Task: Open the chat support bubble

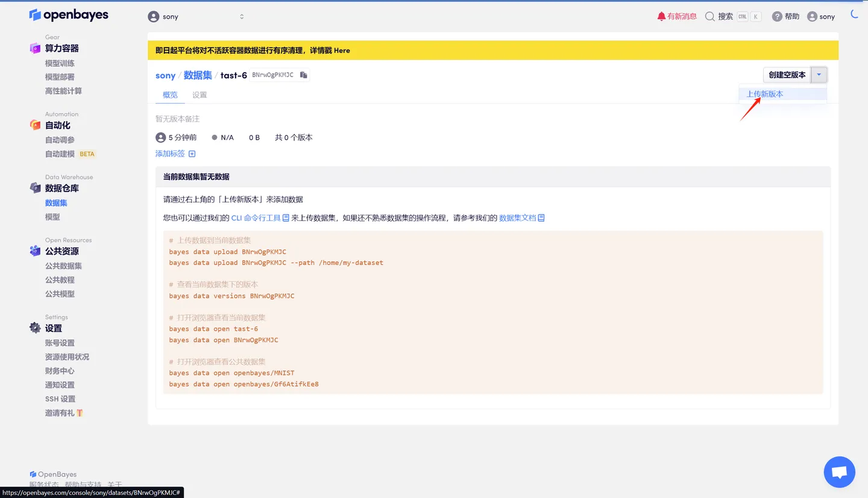Action: pos(839,472)
